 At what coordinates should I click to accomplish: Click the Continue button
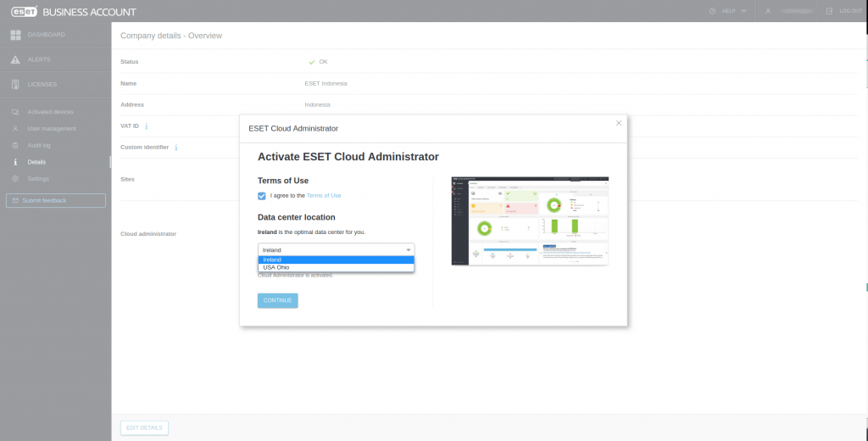click(x=277, y=300)
